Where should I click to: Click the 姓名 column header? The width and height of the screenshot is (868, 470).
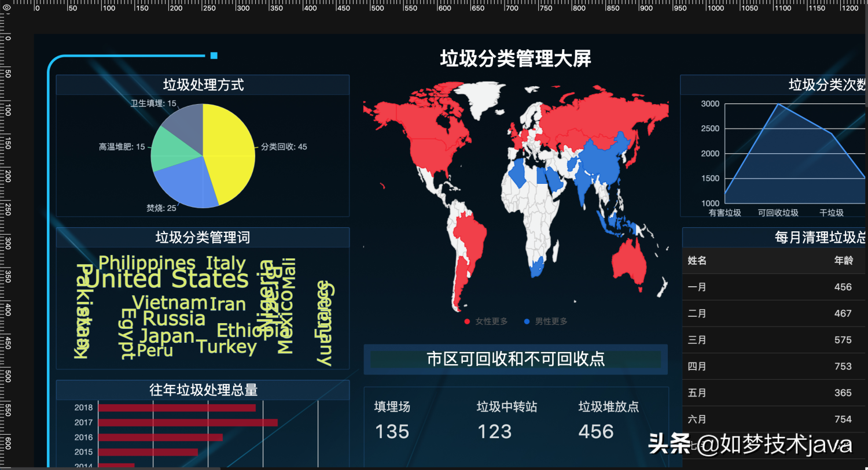pyautogui.click(x=697, y=261)
